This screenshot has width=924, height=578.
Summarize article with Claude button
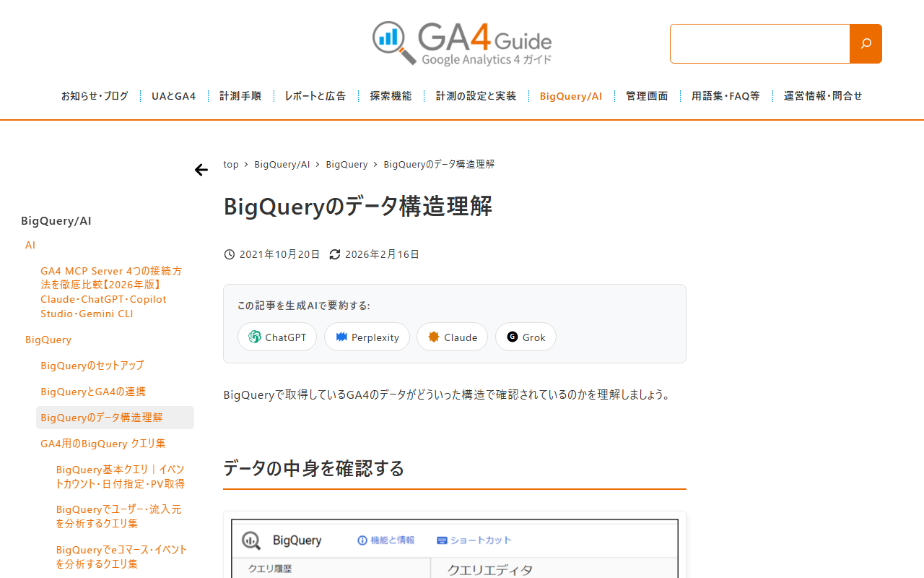point(452,337)
